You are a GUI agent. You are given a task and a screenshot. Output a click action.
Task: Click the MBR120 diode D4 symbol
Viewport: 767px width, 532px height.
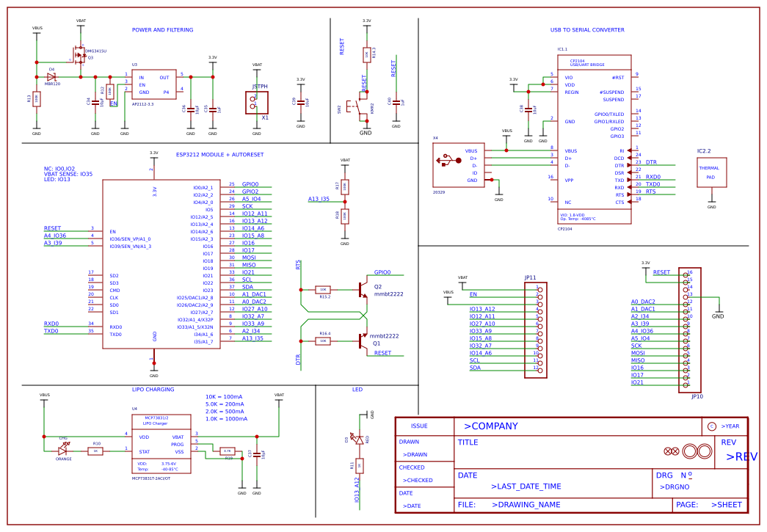(x=51, y=77)
